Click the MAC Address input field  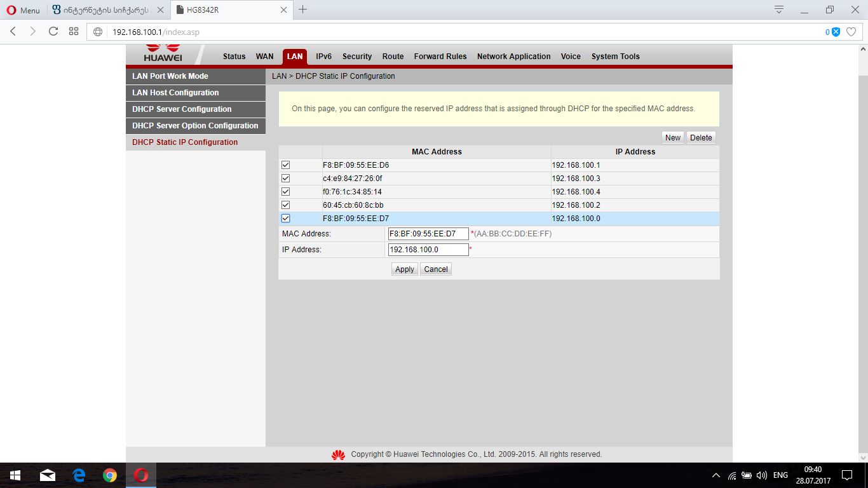[x=428, y=234]
